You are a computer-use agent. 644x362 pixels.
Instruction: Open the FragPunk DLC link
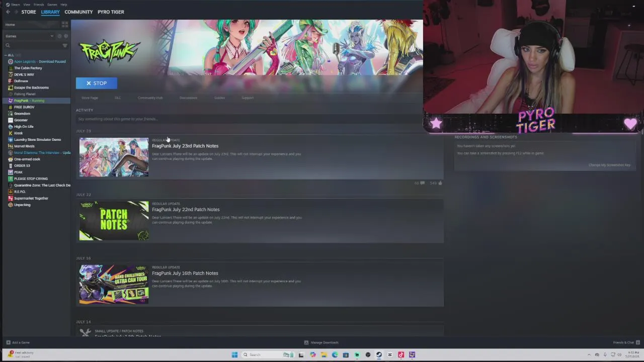tap(118, 98)
